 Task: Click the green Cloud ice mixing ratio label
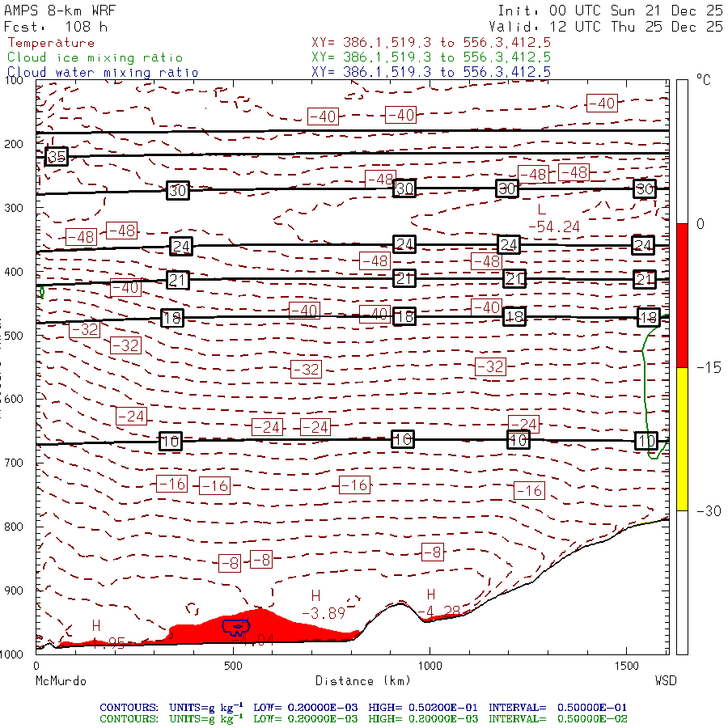(95, 57)
